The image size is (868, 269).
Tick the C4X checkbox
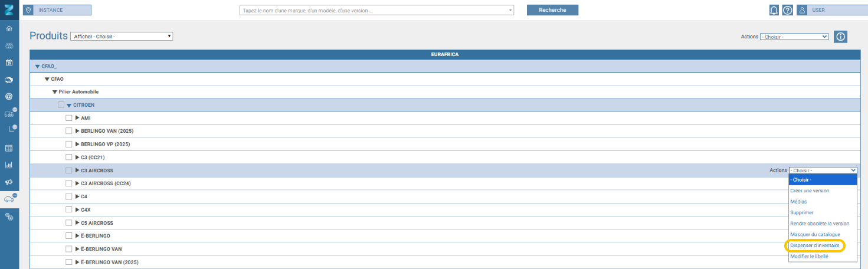point(69,209)
